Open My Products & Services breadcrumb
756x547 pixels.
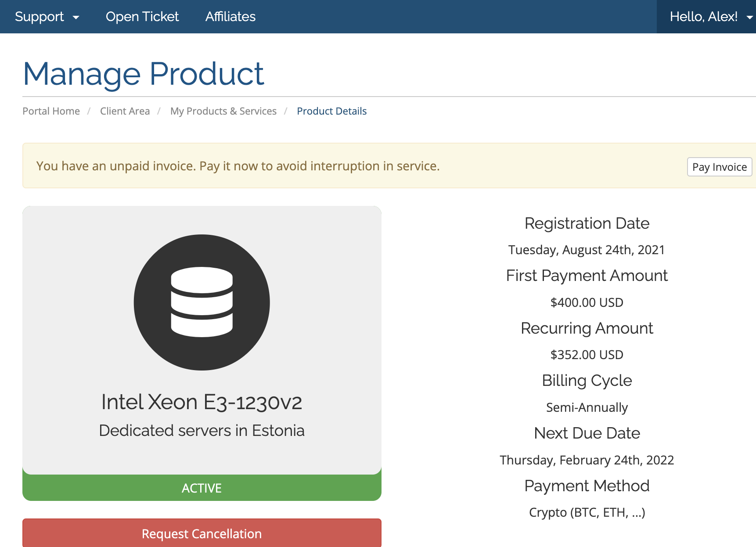click(223, 111)
